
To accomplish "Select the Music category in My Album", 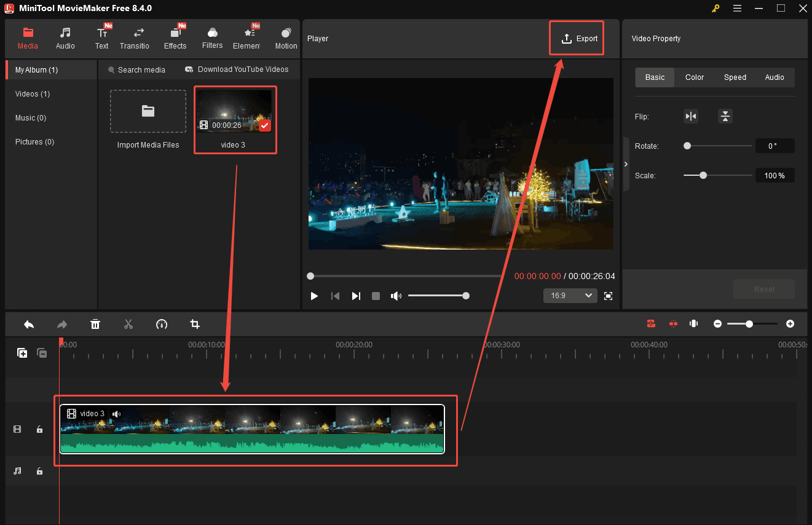I will point(31,117).
